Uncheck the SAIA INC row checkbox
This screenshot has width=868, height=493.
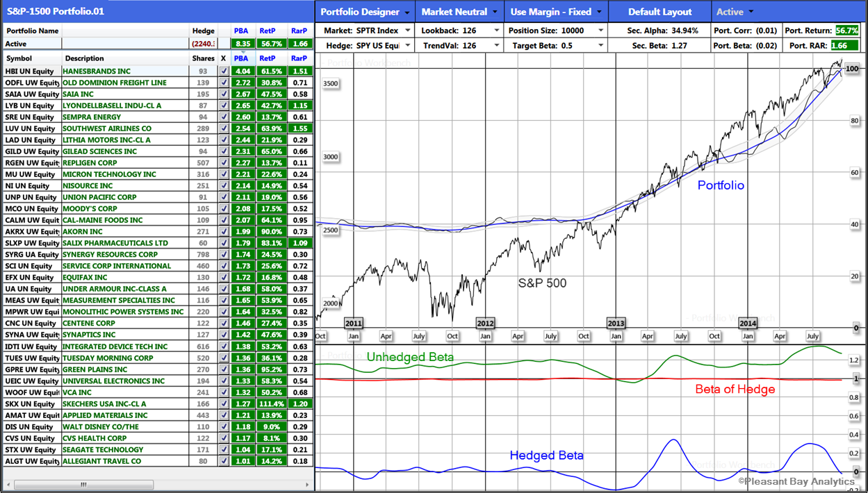(x=224, y=94)
